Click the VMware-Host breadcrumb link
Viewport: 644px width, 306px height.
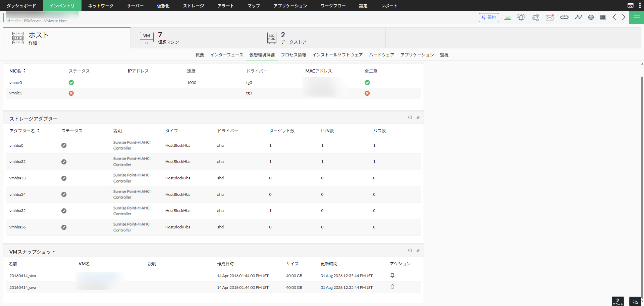[56, 21]
